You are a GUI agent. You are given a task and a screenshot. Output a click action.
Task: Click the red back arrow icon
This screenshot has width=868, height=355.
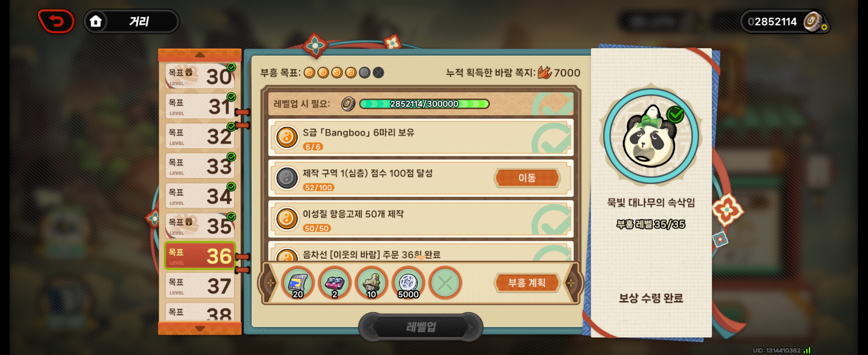[x=56, y=22]
